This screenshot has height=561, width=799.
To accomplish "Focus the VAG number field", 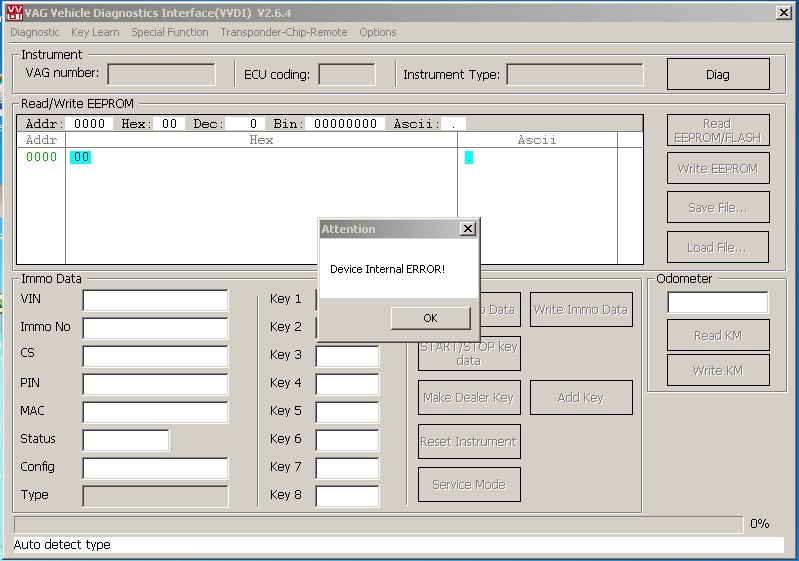I will (162, 74).
